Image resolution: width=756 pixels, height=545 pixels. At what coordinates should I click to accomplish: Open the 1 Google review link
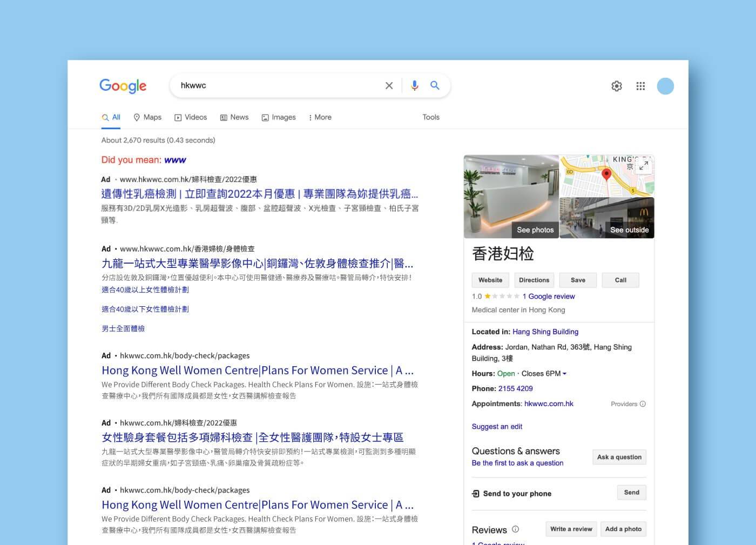549,296
